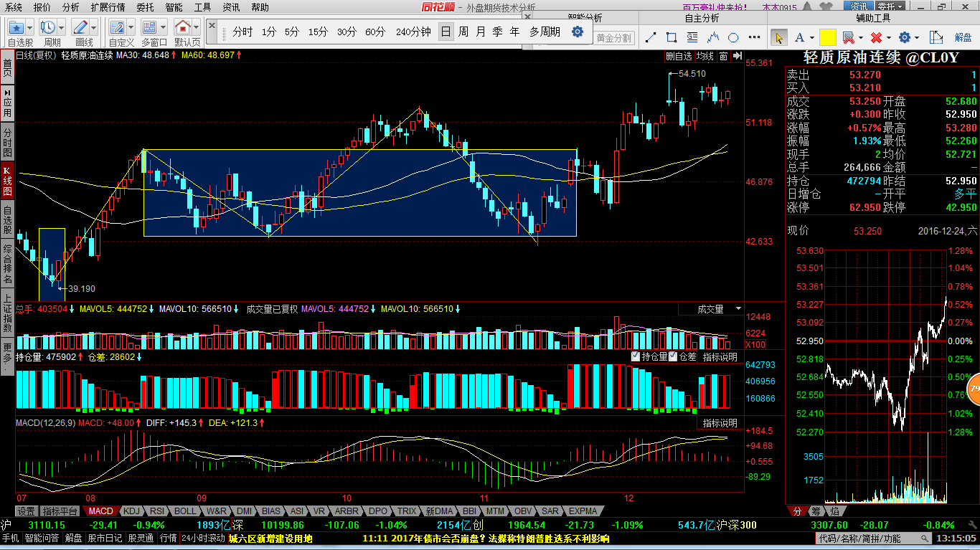Select the text annotation lines tool
This screenshot has width=980, height=550.
click(x=692, y=37)
